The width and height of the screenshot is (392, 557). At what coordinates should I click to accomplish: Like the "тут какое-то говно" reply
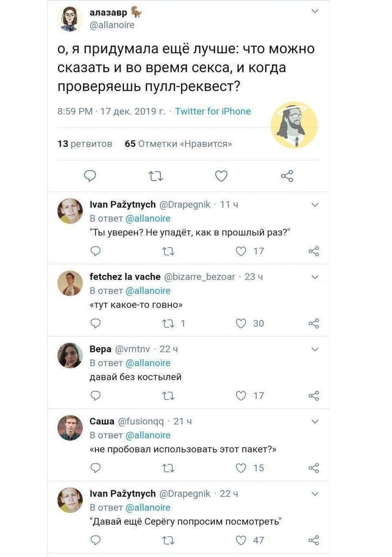tap(241, 323)
